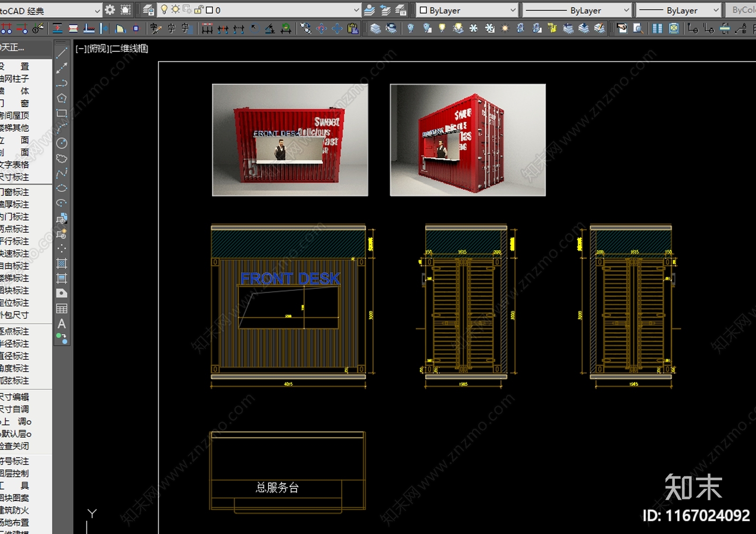The height and width of the screenshot is (534, 756).
Task: Click 楼梯标注 command
Action: point(15,278)
